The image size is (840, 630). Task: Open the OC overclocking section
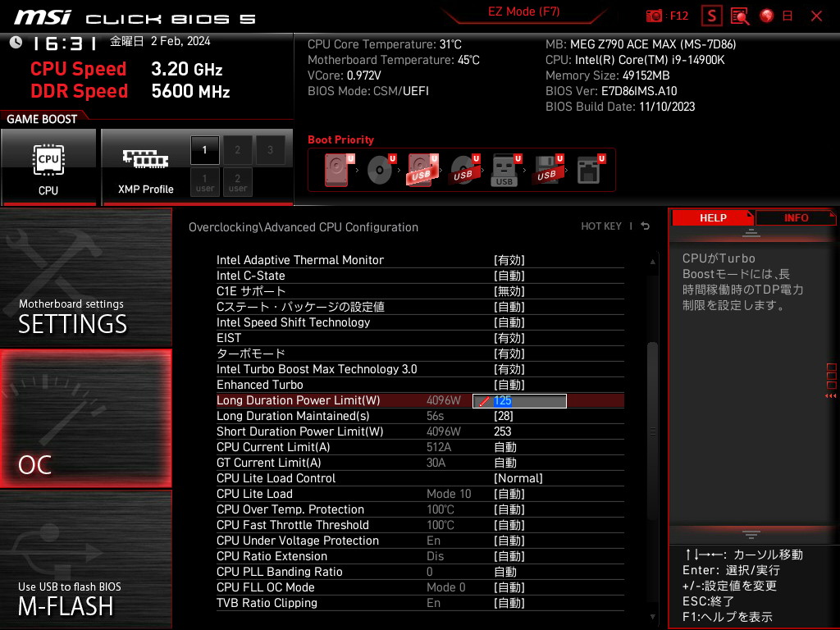click(85, 418)
